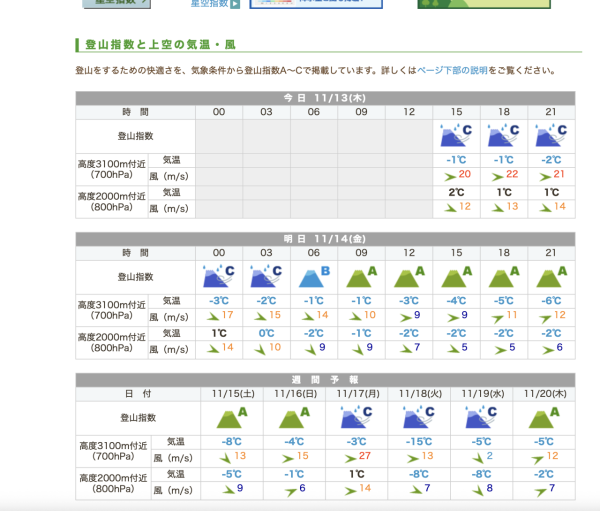The image size is (600, 511).
Task: Click today's 18:00 wind arrow at 2000m
Action: (x=498, y=208)
